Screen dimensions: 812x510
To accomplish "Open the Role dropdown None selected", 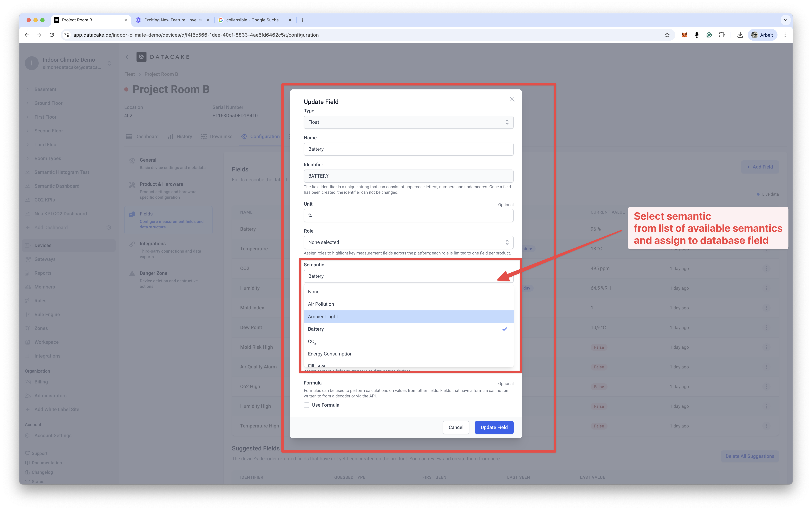I will click(x=408, y=242).
